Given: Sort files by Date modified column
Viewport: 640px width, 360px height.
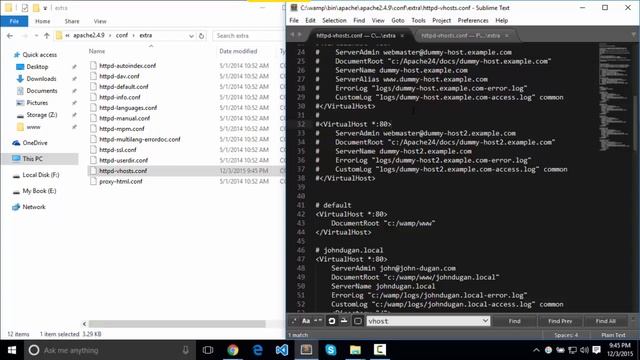Looking at the screenshot, I should click(x=238, y=51).
